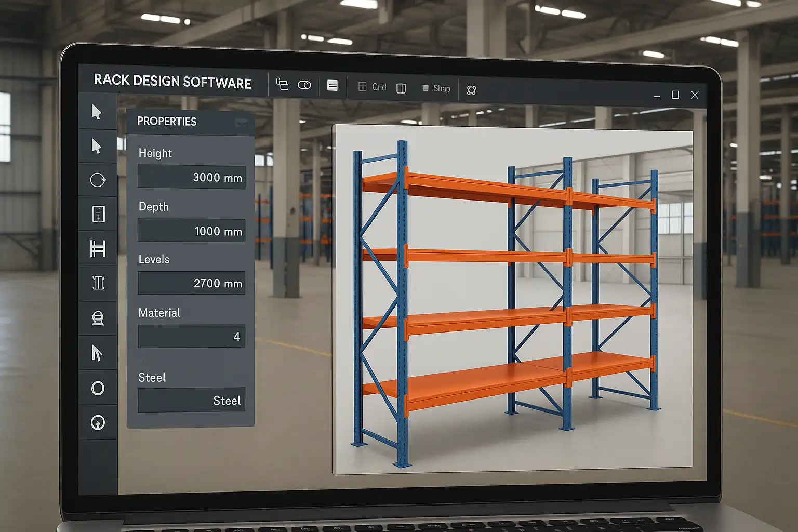Click the Height field showing 3000 mm

[192, 177]
